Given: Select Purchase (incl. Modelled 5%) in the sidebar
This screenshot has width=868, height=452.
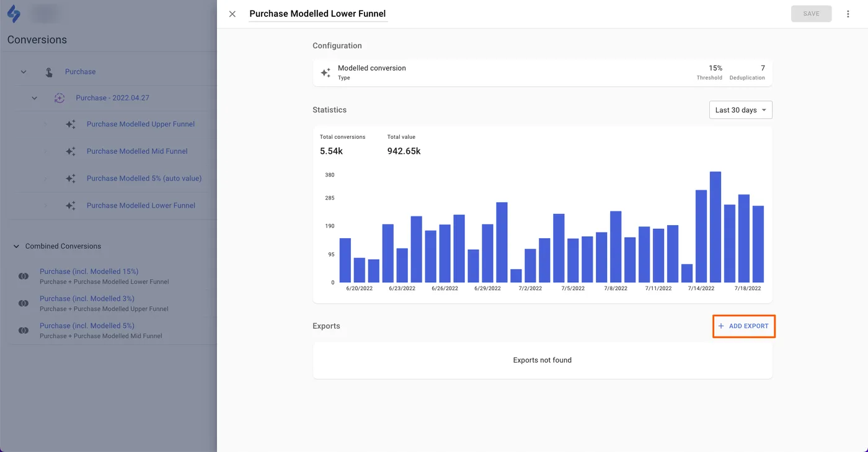Looking at the screenshot, I should (87, 325).
